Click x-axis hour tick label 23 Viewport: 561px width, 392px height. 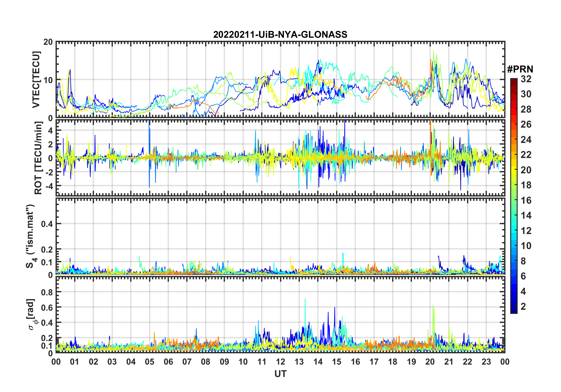[486, 362]
